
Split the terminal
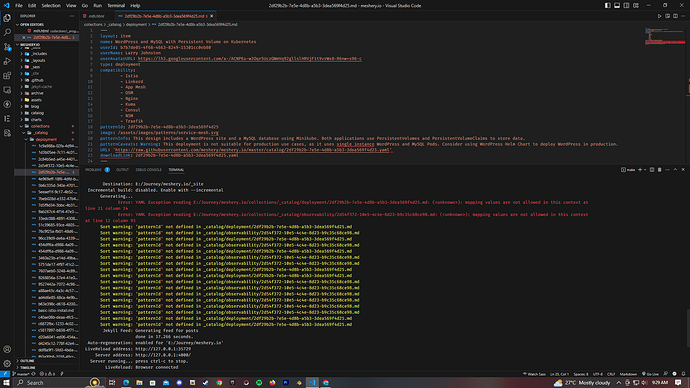pos(652,170)
